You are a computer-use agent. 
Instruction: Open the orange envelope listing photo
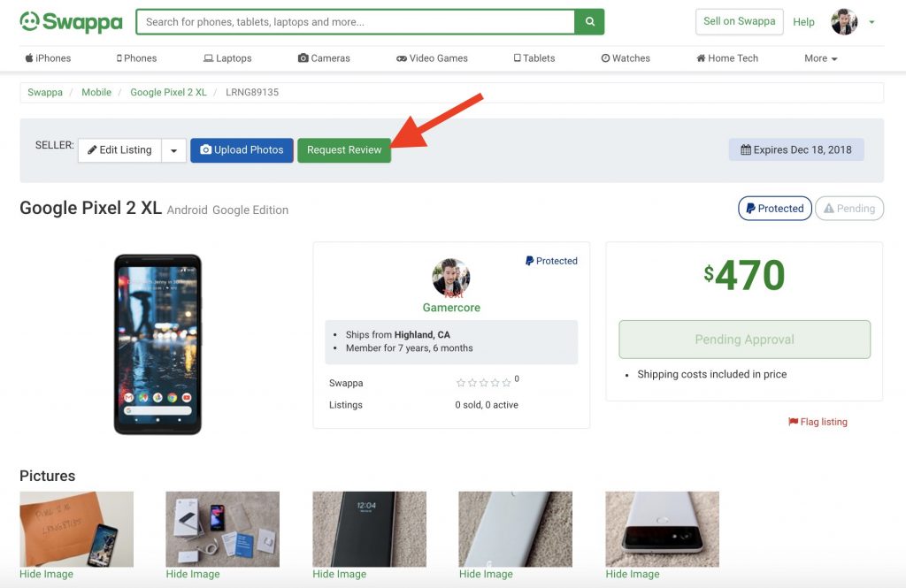coord(77,529)
